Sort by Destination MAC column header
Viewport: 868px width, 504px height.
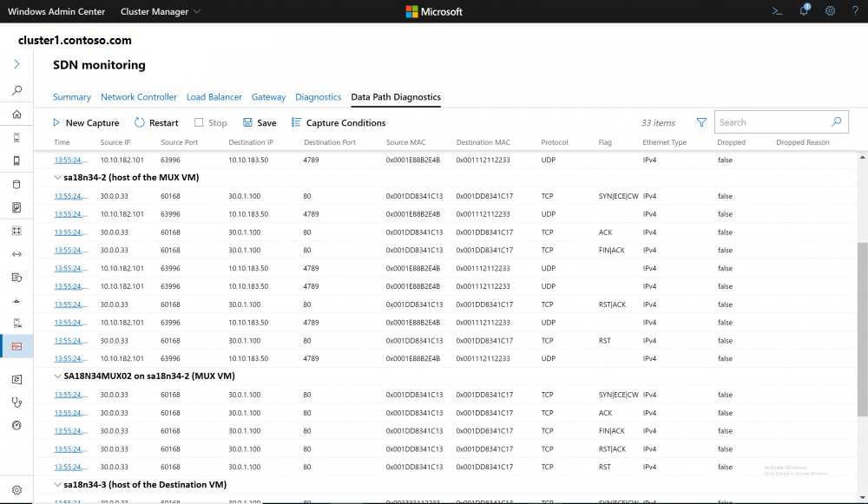[483, 142]
